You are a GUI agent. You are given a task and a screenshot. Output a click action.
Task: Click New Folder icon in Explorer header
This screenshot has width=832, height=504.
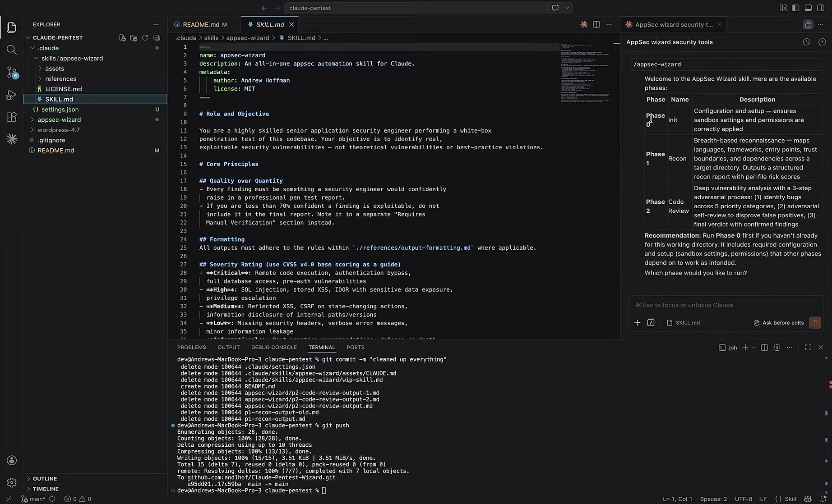point(134,38)
